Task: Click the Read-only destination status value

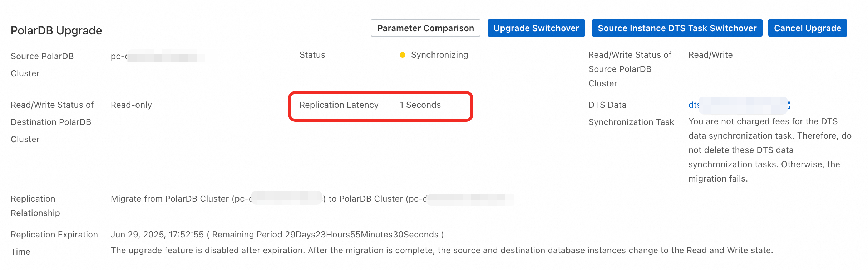Action: (131, 105)
